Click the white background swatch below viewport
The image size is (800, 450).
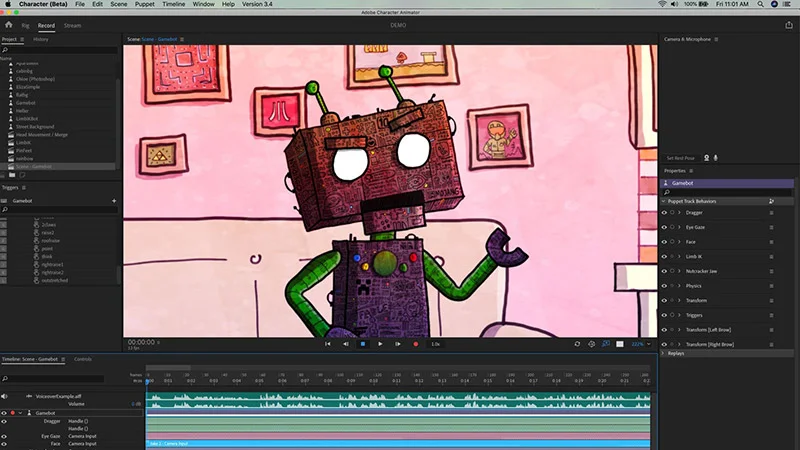[619, 344]
